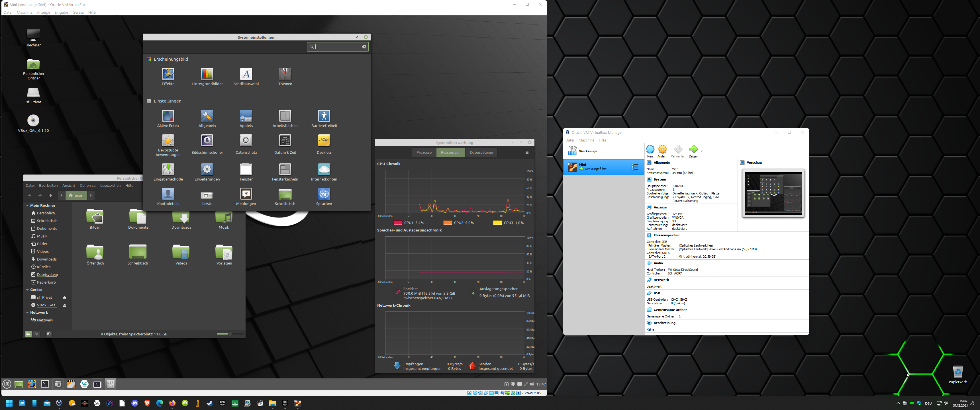
Task: Toggle sidebar tree view button
Action: pyautogui.click(x=37, y=334)
